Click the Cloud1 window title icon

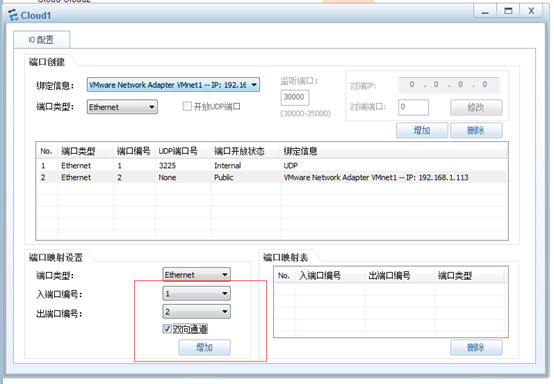click(x=13, y=15)
